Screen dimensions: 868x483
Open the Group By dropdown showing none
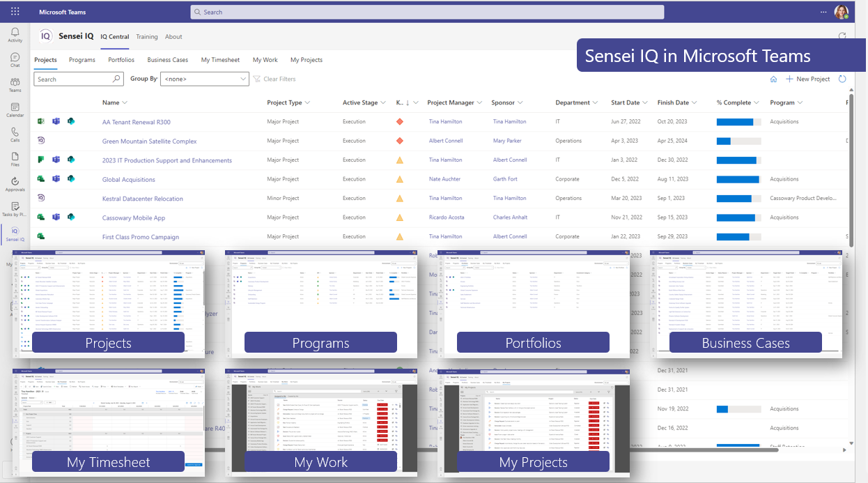[x=205, y=79]
